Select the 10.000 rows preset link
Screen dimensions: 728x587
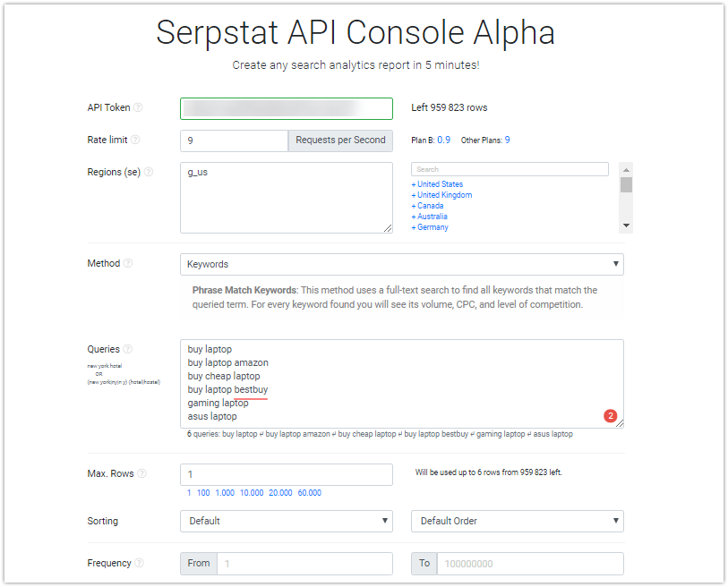click(x=252, y=493)
